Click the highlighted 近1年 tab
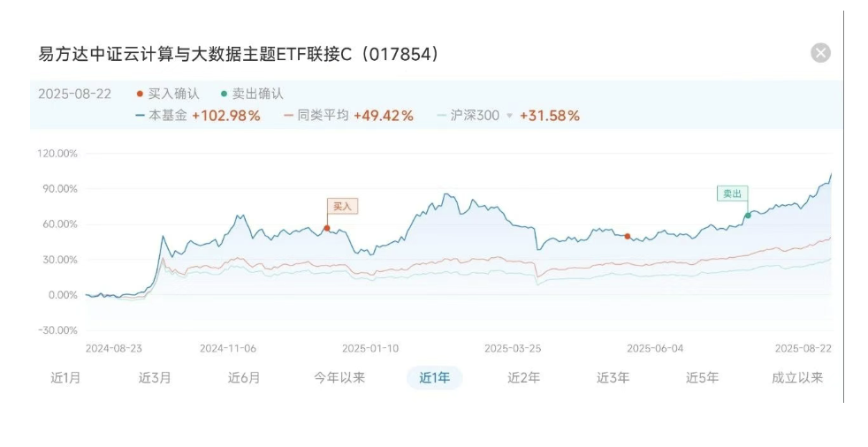The image size is (868, 447). pos(434,377)
